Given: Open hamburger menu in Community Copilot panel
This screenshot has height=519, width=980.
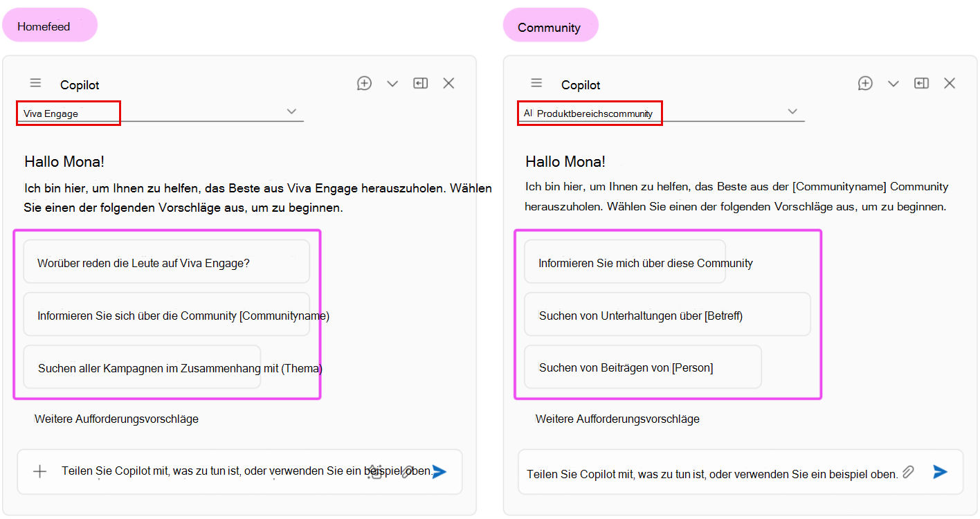Looking at the screenshot, I should (536, 83).
